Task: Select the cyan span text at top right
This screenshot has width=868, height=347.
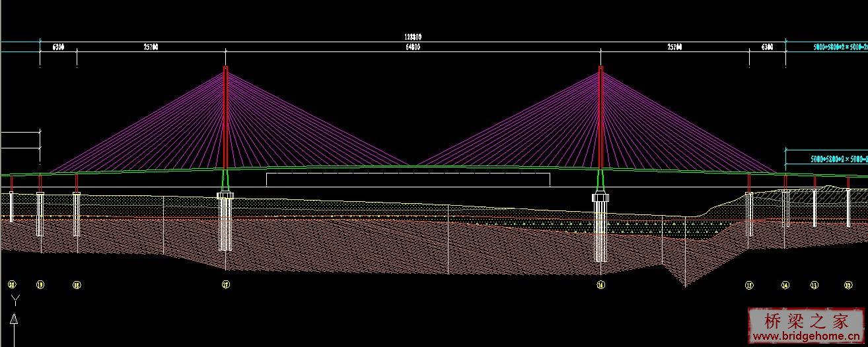Action: pyautogui.click(x=840, y=47)
